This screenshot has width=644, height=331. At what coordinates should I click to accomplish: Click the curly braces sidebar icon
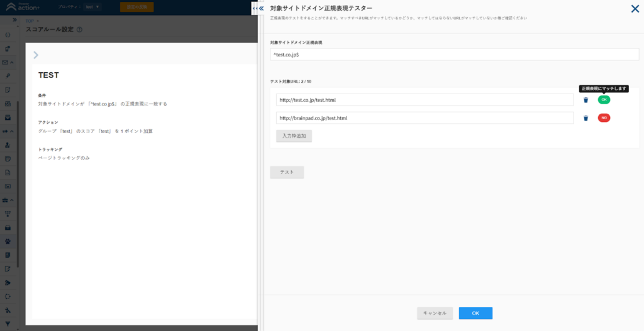[x=8, y=35]
